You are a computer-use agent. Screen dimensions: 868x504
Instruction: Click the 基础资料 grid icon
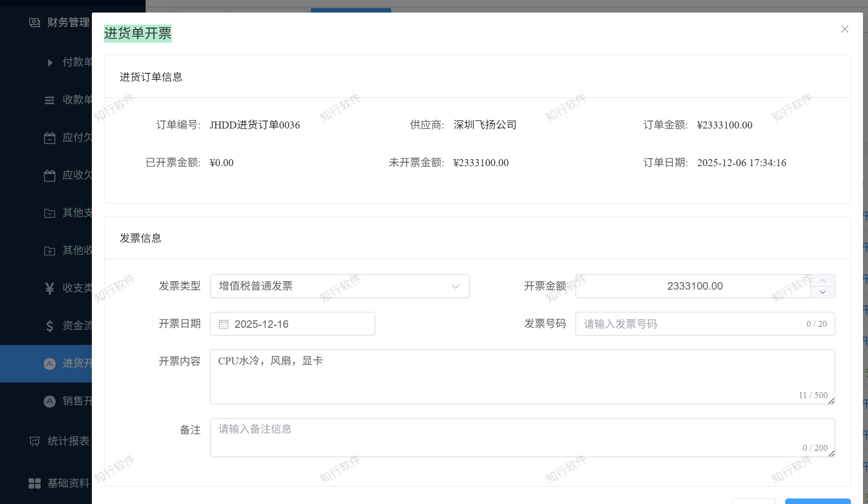point(34,483)
